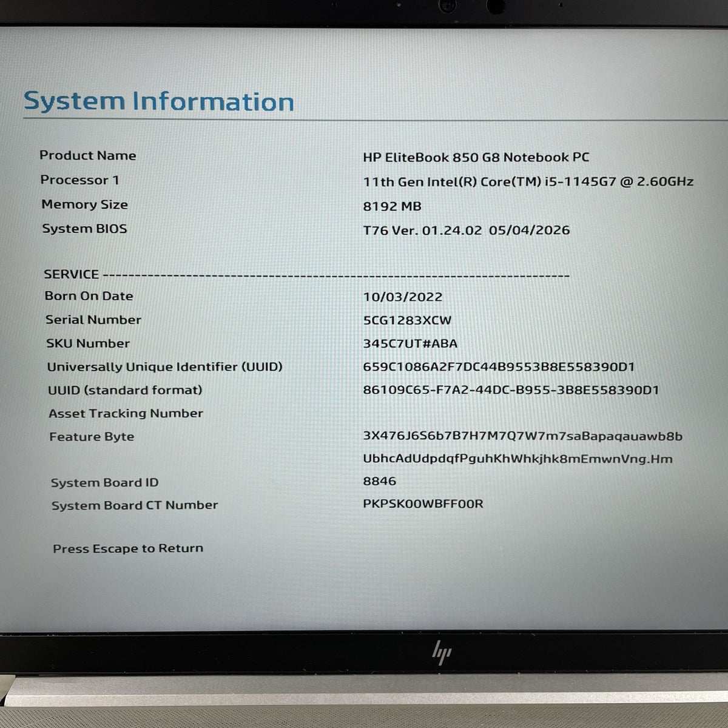728x728 pixels.
Task: Click the SKU value 345C7UT#ABA
Action: point(410,343)
